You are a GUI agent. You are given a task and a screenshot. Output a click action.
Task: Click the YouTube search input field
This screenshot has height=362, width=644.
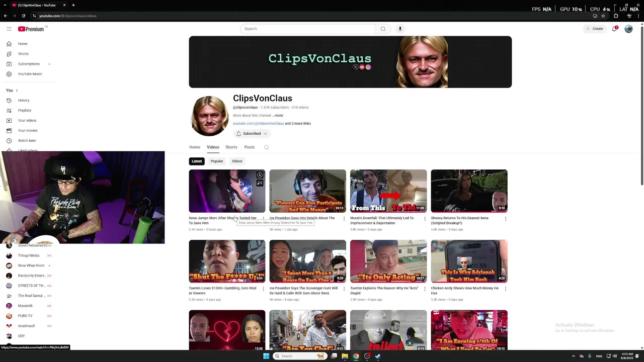click(x=307, y=29)
